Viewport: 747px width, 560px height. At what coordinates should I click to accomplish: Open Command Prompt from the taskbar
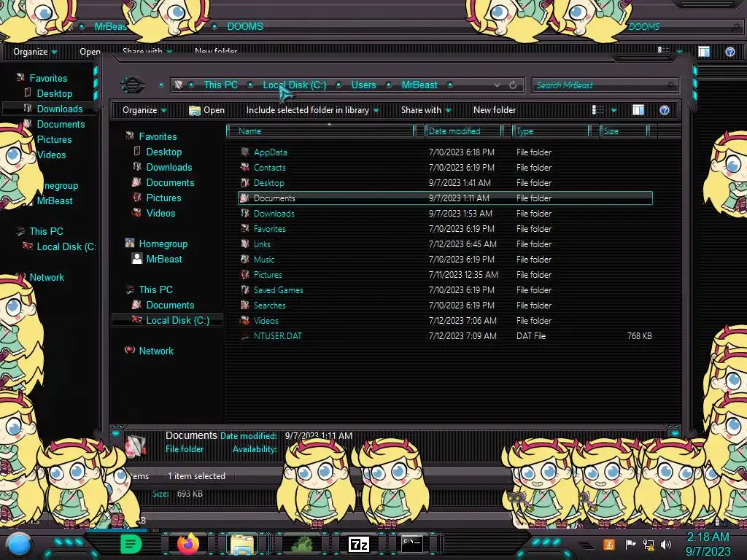pos(411,543)
